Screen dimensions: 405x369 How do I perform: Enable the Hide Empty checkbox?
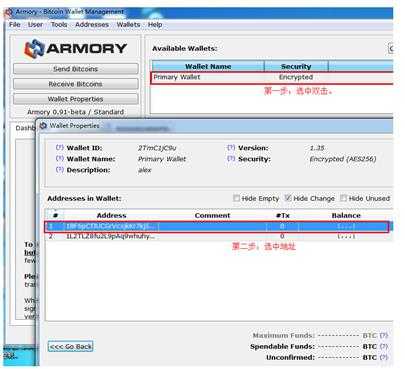click(236, 198)
